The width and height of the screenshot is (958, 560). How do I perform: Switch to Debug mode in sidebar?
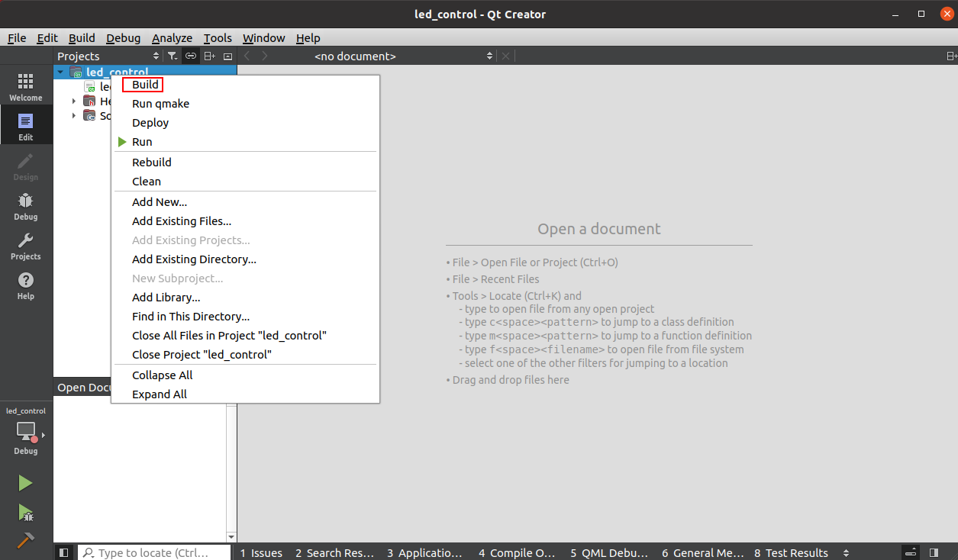click(26, 204)
